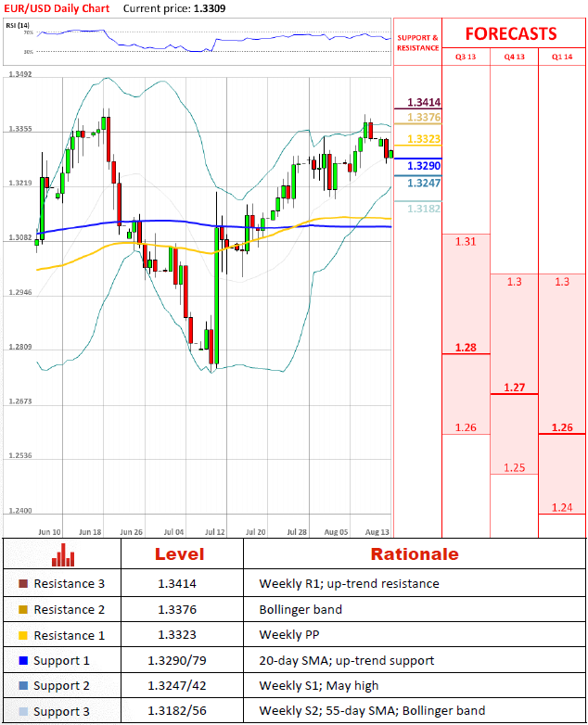588x725 pixels.
Task: Click the bold 1.26 median forecast in Q1 14
Action: (562, 427)
